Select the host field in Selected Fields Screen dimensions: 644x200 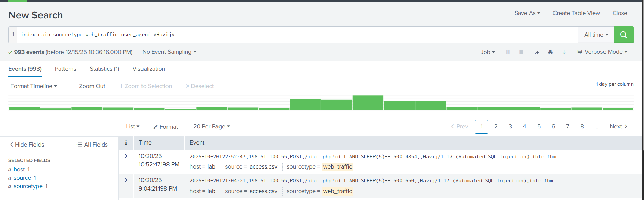coord(19,169)
